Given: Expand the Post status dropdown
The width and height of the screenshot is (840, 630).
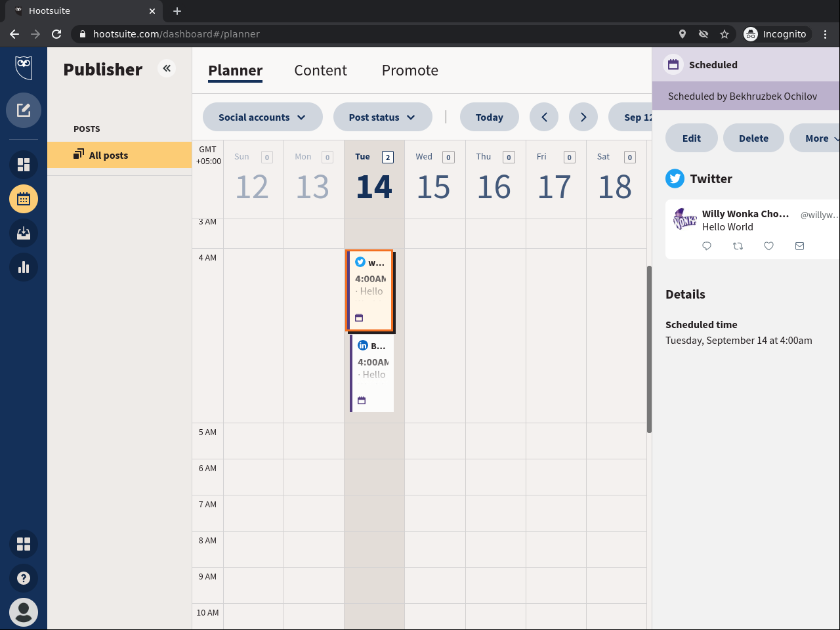Looking at the screenshot, I should 383,117.
